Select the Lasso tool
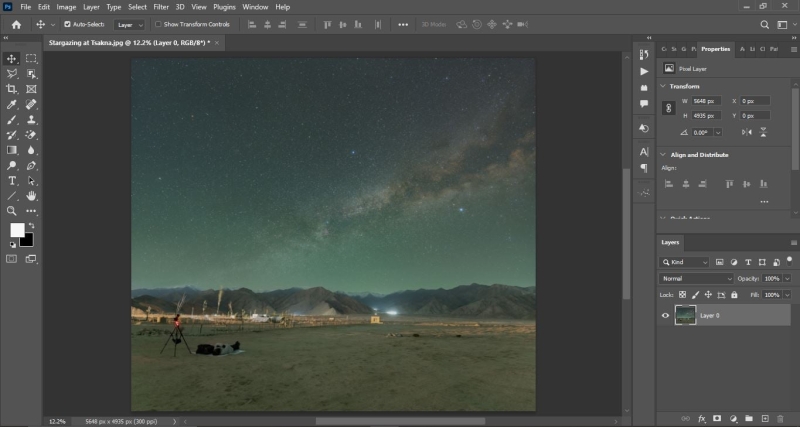800x427 pixels. pos(11,74)
